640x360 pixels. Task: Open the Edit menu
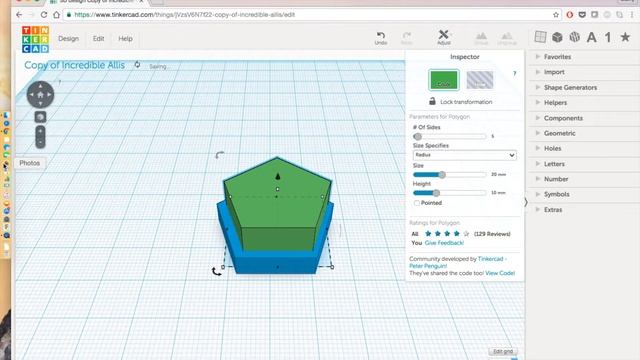(98, 38)
